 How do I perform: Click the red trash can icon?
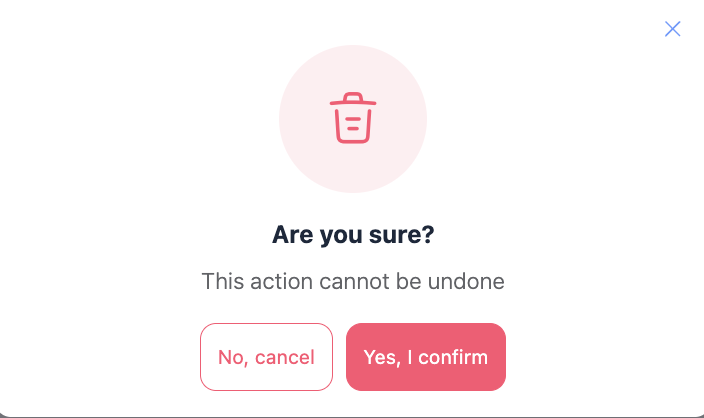353,118
